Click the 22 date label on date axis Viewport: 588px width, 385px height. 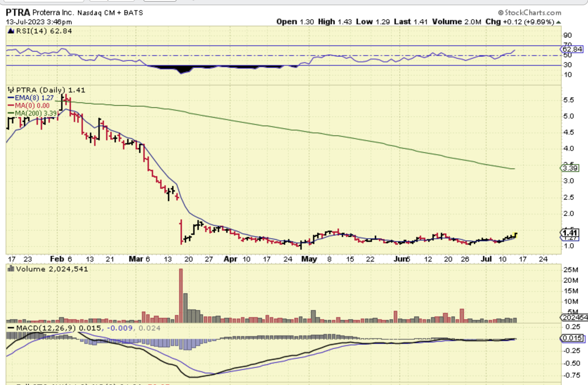370,259
